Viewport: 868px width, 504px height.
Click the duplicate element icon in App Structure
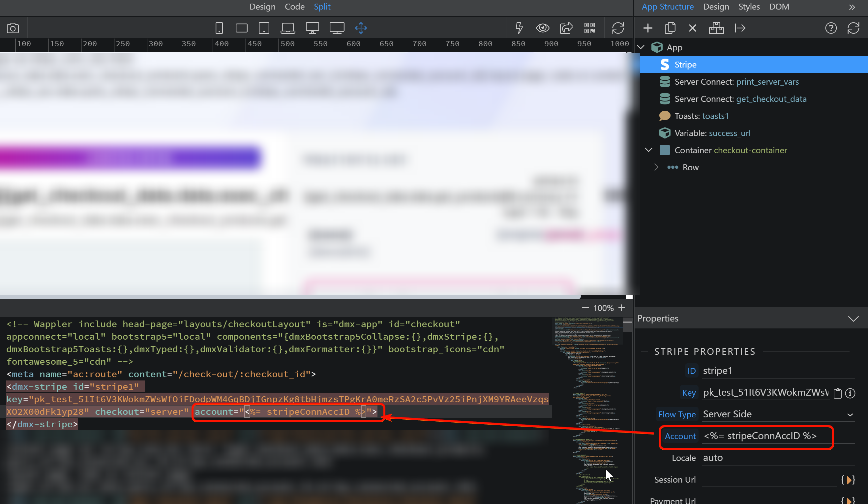(x=670, y=28)
